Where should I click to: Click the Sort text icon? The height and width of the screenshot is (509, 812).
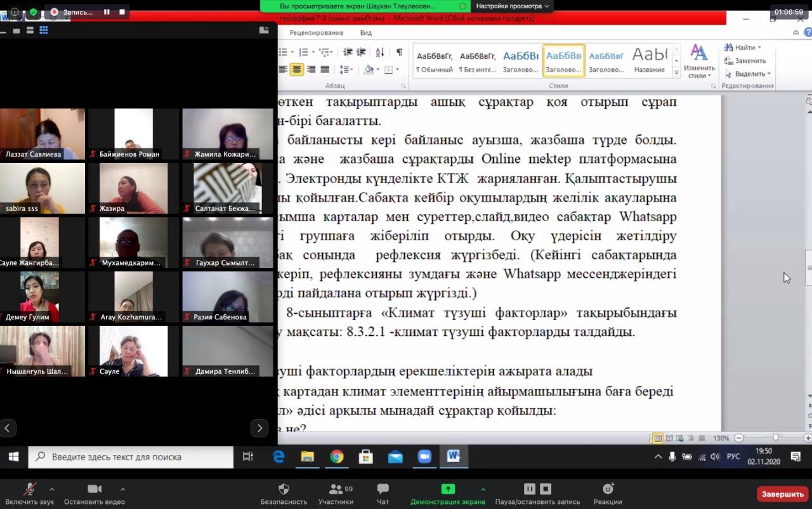click(380, 52)
